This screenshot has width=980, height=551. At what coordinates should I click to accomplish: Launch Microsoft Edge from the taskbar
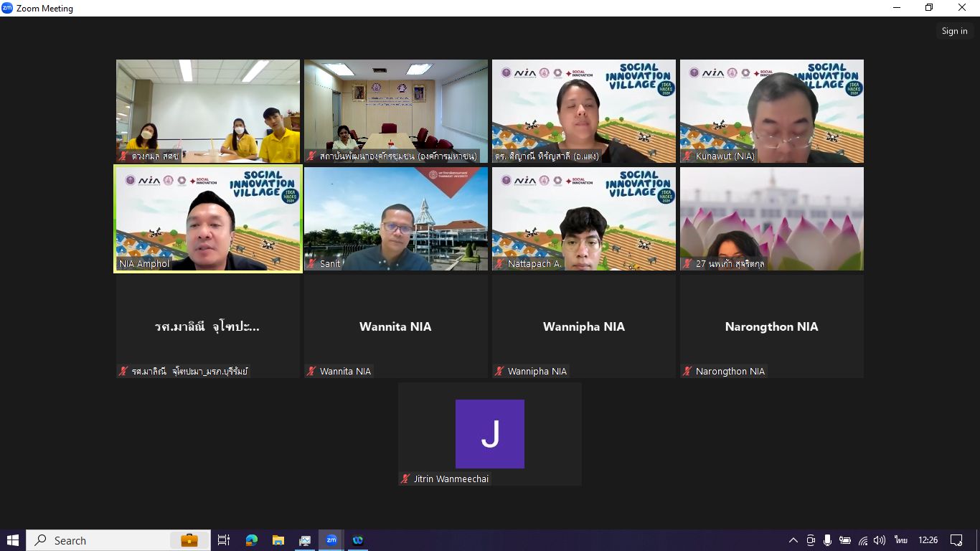point(252,540)
